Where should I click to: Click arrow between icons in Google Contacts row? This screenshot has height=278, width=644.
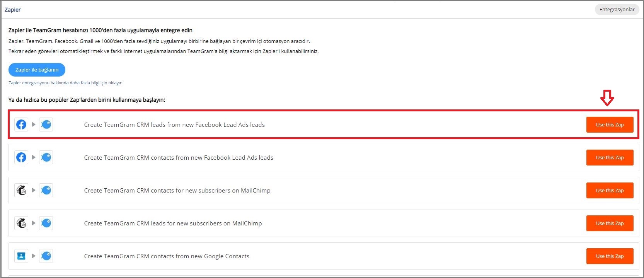(x=34, y=256)
